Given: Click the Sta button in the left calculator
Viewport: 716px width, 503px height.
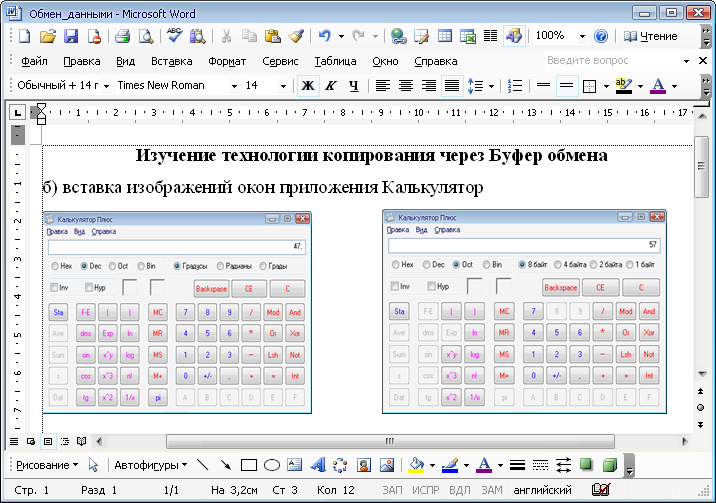Looking at the screenshot, I should [58, 312].
